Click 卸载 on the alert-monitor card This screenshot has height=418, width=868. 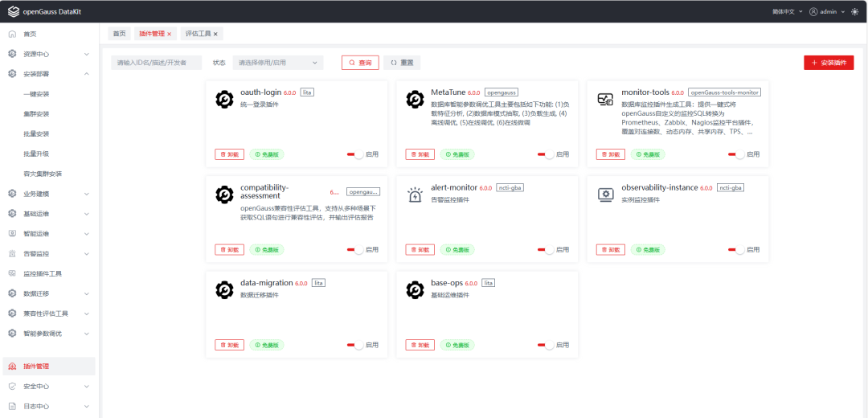[x=420, y=250]
